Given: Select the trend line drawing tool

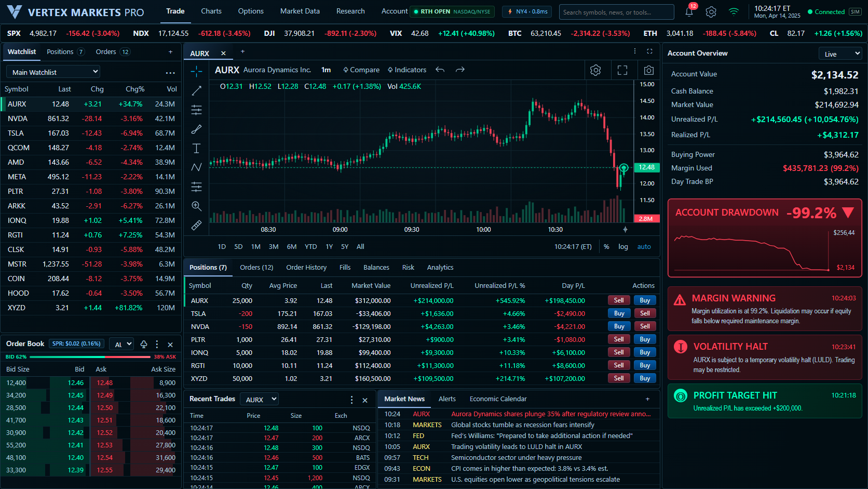Looking at the screenshot, I should pos(196,90).
